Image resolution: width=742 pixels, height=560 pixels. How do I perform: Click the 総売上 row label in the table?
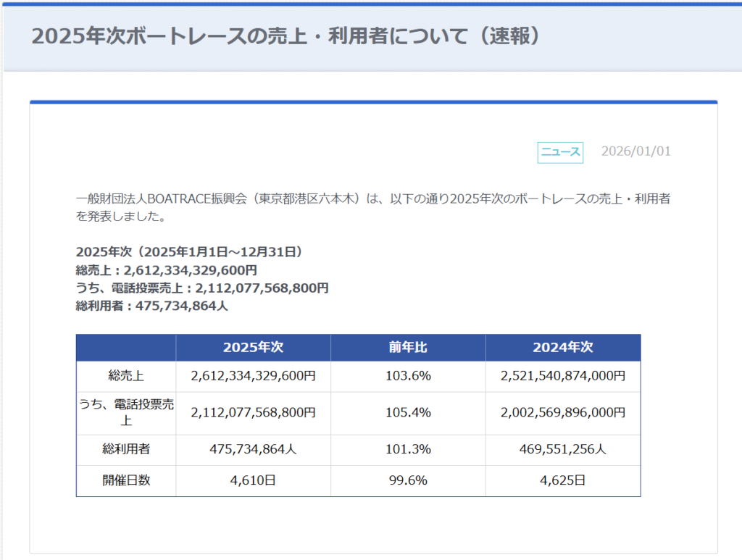(x=126, y=376)
